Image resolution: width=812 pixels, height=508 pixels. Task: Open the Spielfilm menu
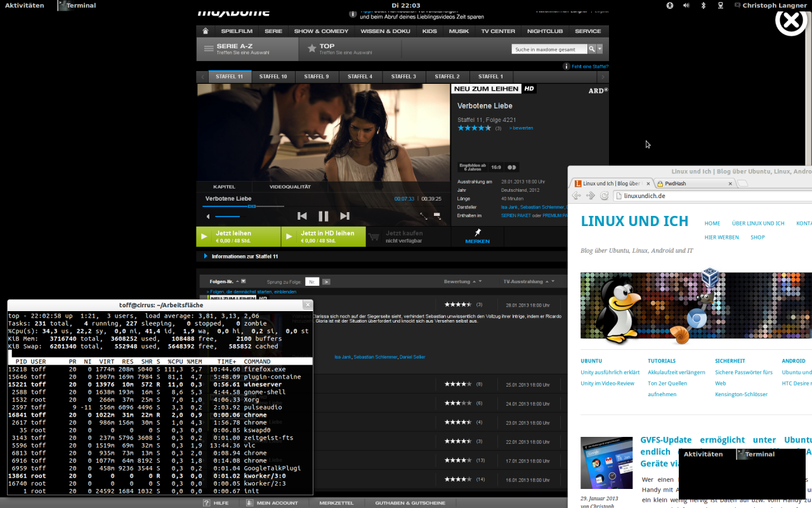(237, 31)
